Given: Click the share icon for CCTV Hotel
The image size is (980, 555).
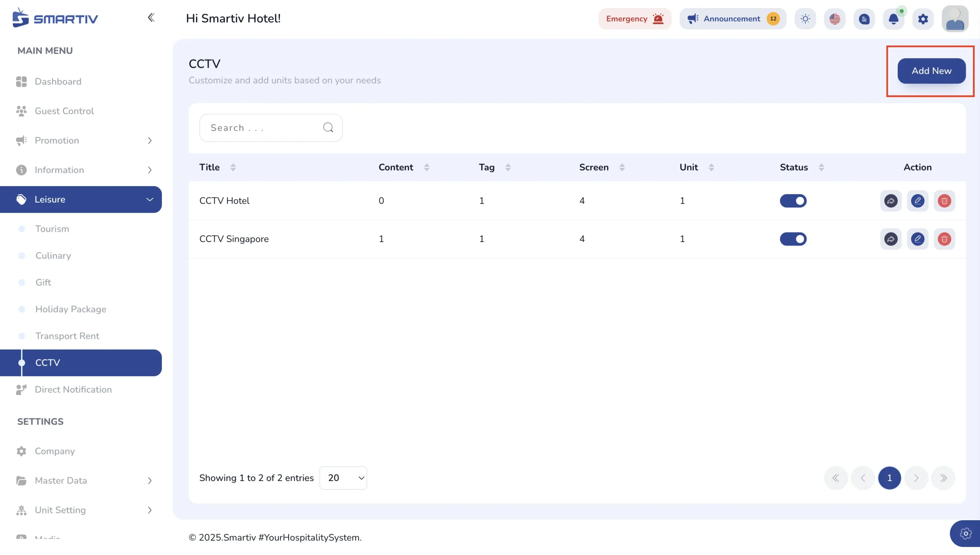Looking at the screenshot, I should 891,201.
